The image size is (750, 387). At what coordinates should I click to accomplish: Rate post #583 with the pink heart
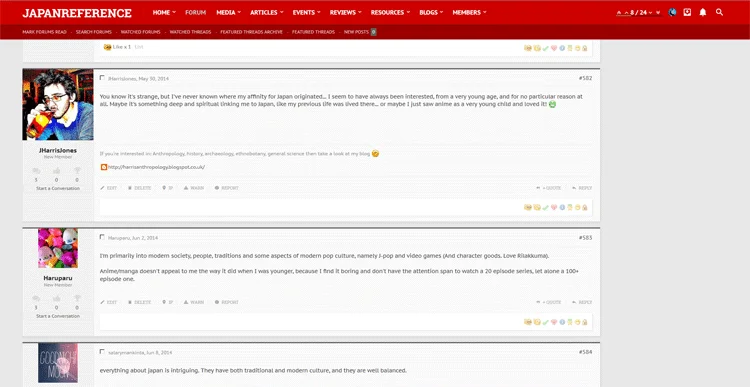pos(554,322)
